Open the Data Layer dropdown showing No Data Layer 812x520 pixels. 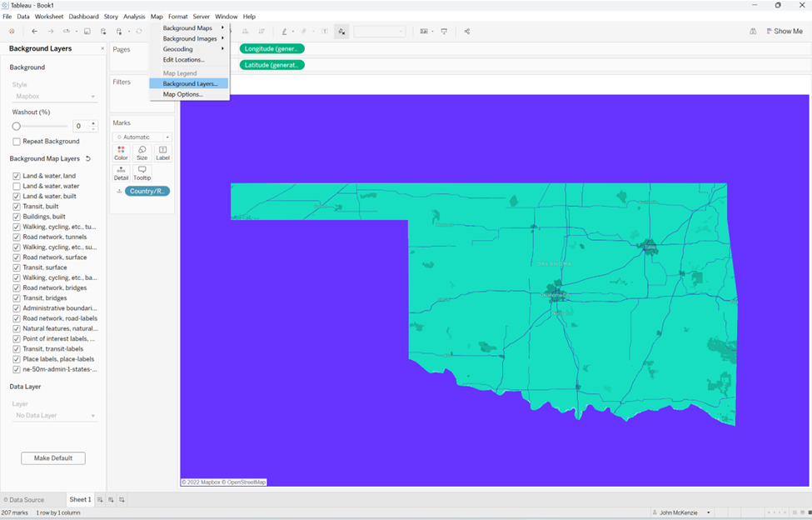[x=55, y=415]
